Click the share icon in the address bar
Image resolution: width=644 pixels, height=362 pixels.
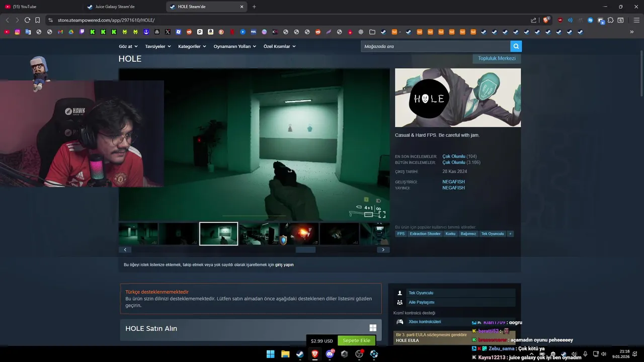[533, 20]
